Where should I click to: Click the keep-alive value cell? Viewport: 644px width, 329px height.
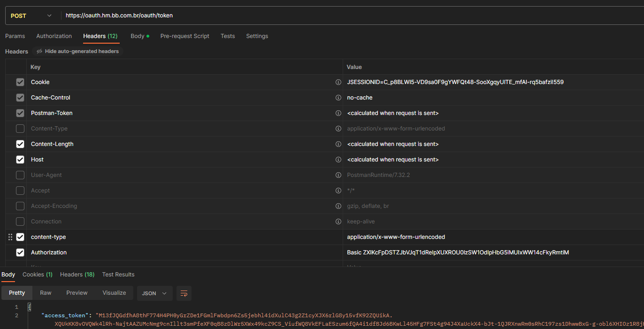(x=493, y=222)
